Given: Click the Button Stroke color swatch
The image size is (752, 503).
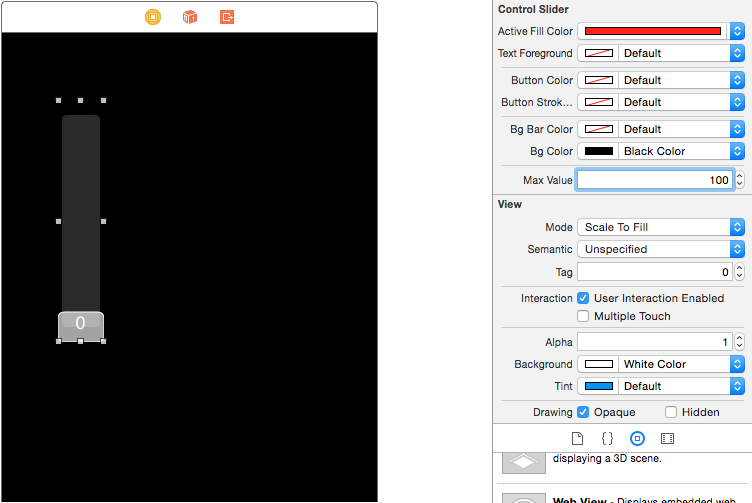Looking at the screenshot, I should (x=599, y=102).
